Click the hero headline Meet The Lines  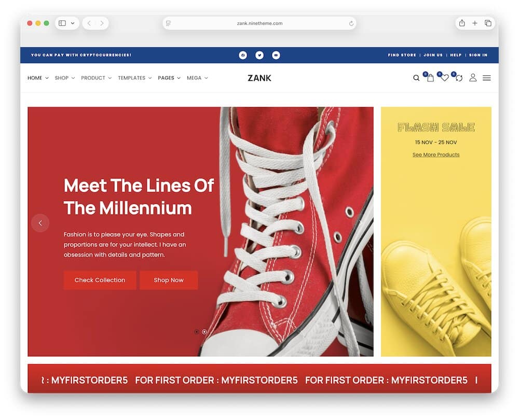[x=139, y=197]
